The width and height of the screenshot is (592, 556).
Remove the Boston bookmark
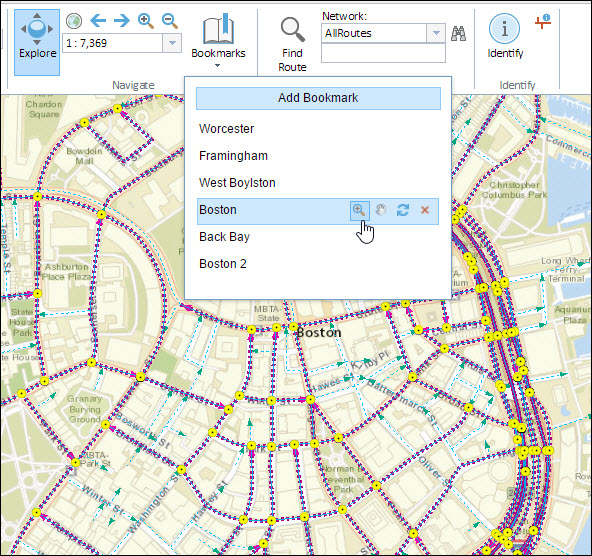[425, 210]
